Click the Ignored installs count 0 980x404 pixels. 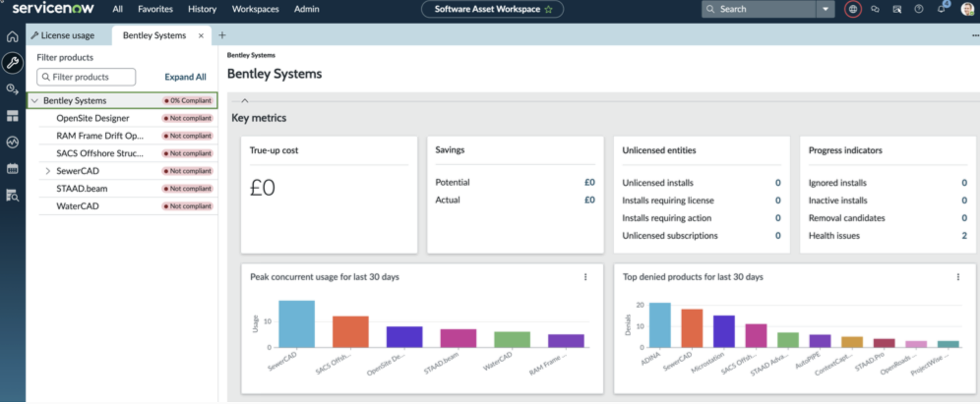(964, 183)
